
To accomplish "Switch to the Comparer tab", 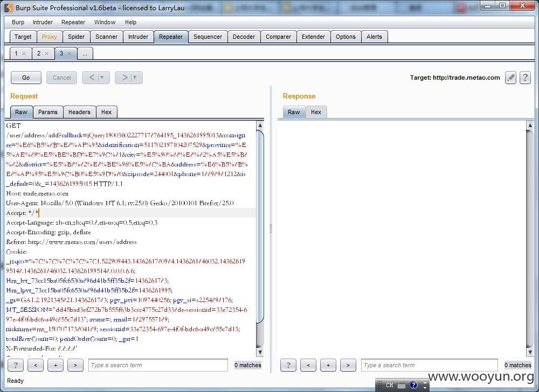I will click(x=278, y=37).
